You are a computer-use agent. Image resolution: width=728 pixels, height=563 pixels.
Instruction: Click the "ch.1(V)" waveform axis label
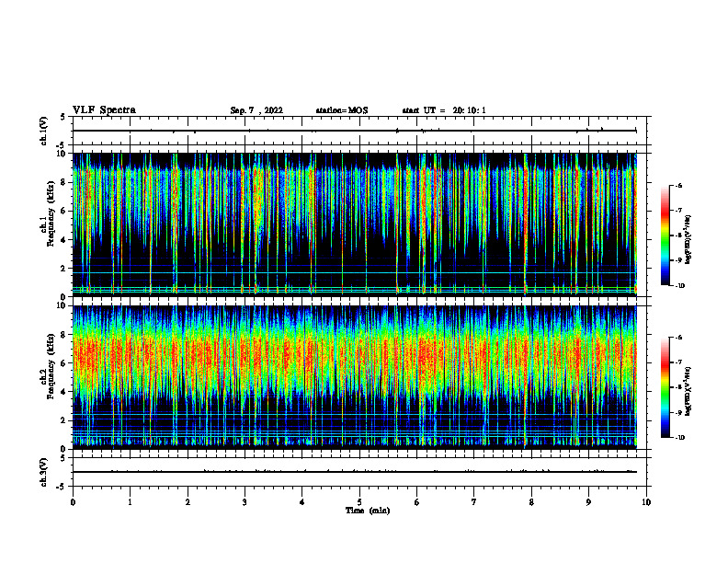[43, 131]
